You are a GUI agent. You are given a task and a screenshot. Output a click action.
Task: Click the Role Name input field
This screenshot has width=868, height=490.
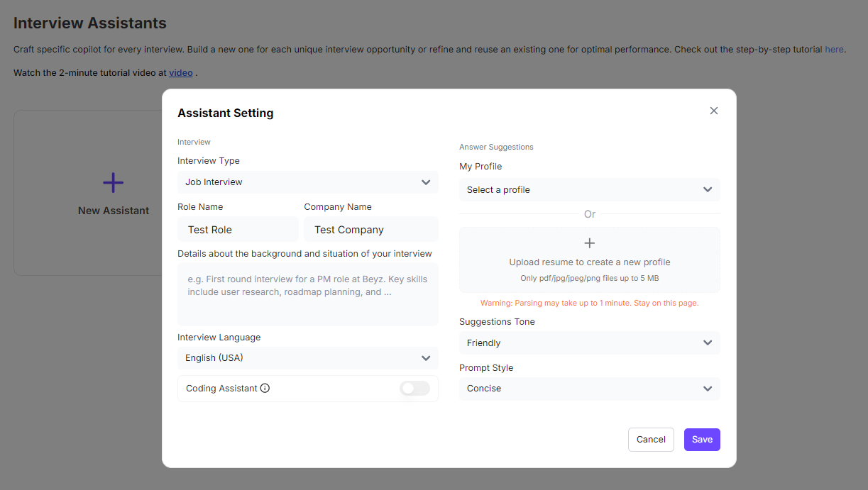point(238,230)
